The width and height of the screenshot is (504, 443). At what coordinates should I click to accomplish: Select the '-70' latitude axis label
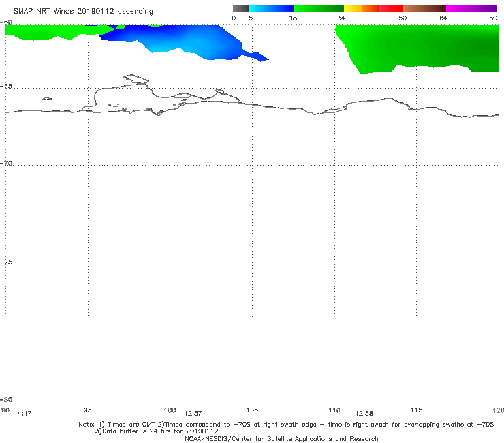point(6,164)
